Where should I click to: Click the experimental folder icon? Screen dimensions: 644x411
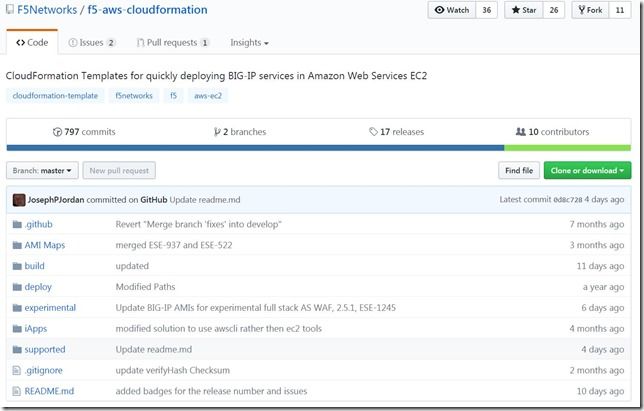click(16, 307)
